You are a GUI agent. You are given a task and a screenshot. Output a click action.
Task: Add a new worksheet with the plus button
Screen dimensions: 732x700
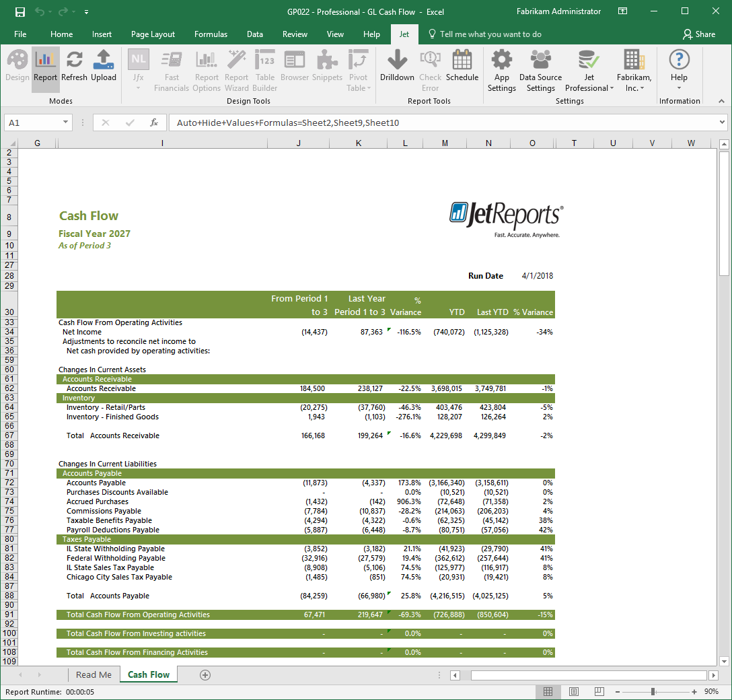(x=205, y=674)
